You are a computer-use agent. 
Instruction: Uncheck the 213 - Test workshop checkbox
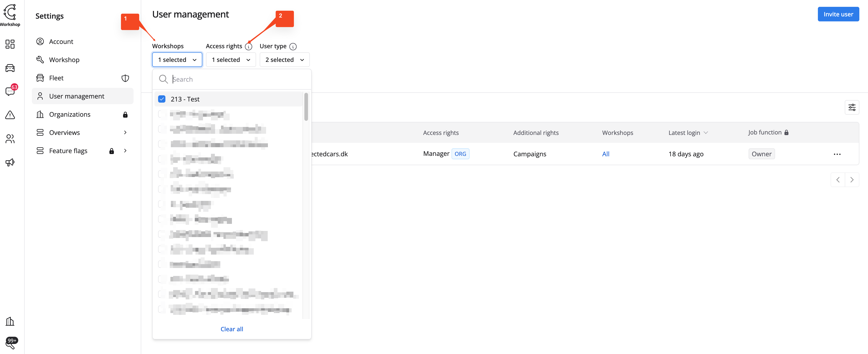[162, 99]
